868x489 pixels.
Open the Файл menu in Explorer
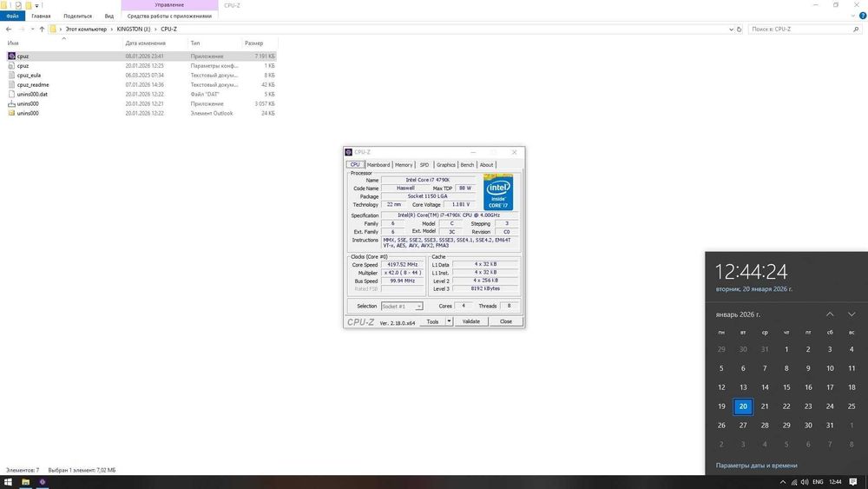point(12,16)
